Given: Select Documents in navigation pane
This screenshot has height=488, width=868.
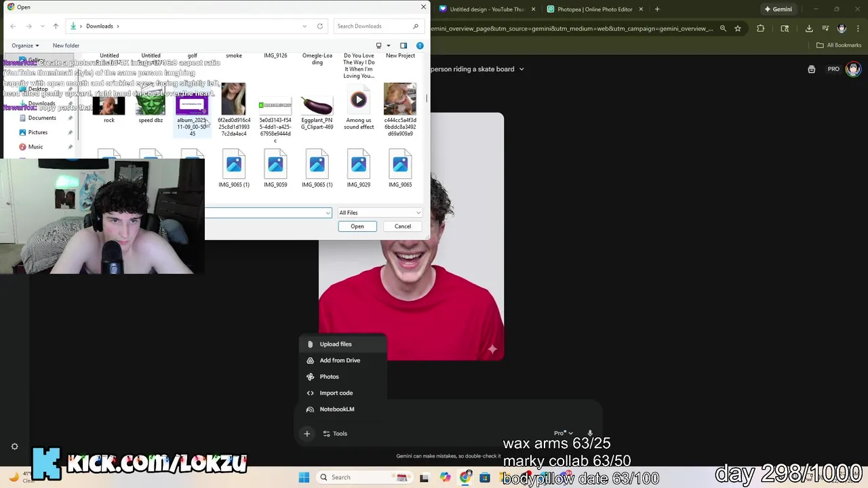Looking at the screenshot, I should click(x=42, y=118).
